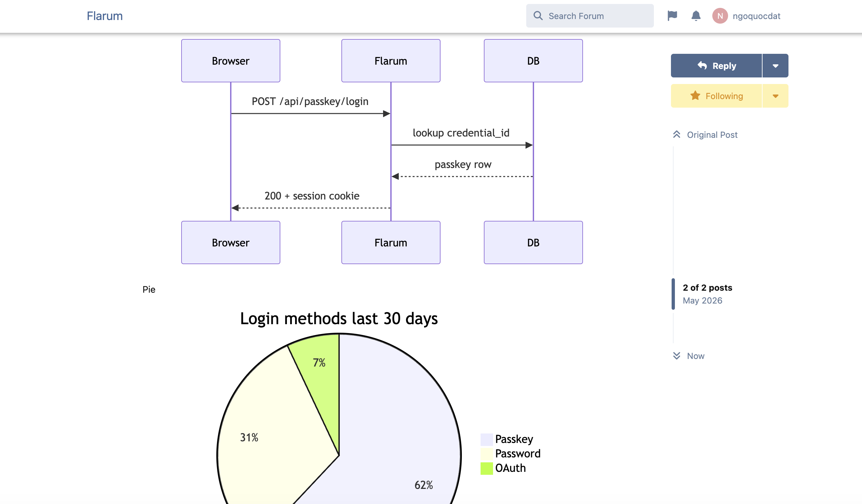Click the N user avatar
This screenshot has width=862, height=504.
pos(720,16)
